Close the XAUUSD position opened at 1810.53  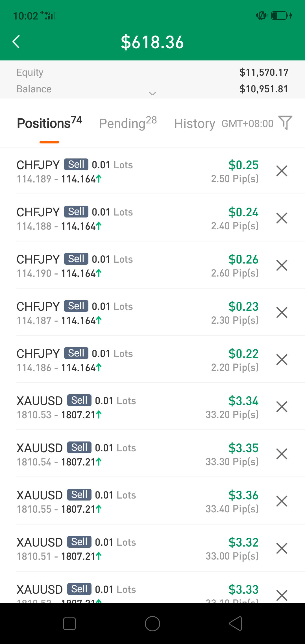[282, 407]
